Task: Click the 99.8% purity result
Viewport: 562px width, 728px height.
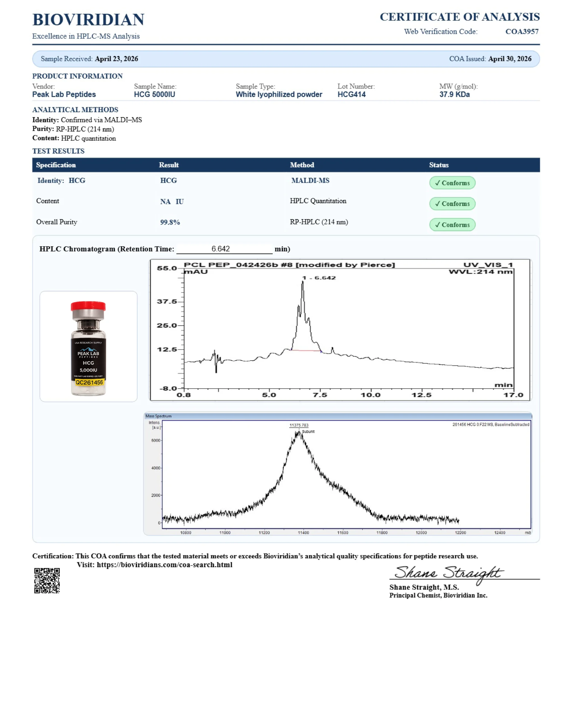Action: click(170, 222)
